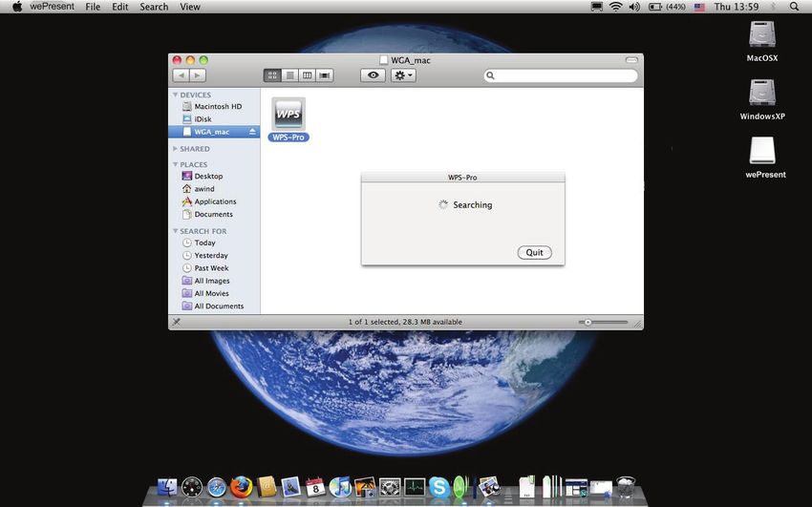812x507 pixels.
Task: Switch Finder to icon view
Action: pyautogui.click(x=272, y=75)
